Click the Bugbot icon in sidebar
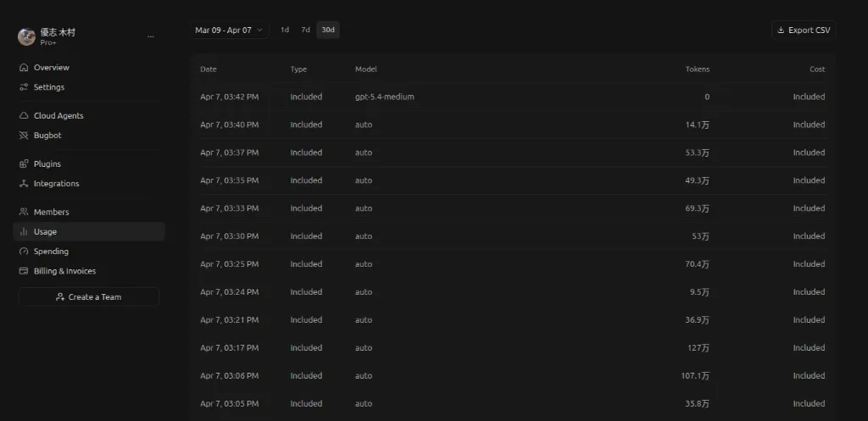 tap(24, 136)
